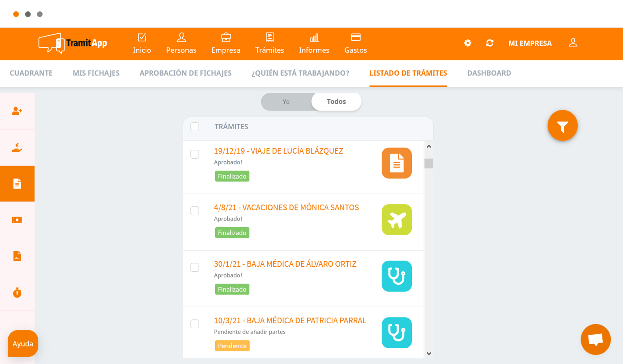Image resolution: width=623 pixels, height=364 pixels.
Task: Click the signed-file sidebar icon
Action: (17, 256)
